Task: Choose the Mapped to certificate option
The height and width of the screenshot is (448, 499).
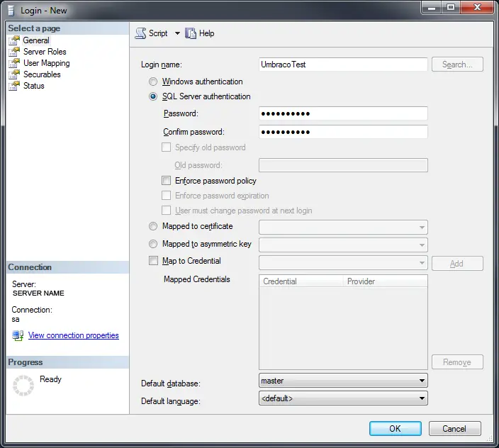Action: 153,227
